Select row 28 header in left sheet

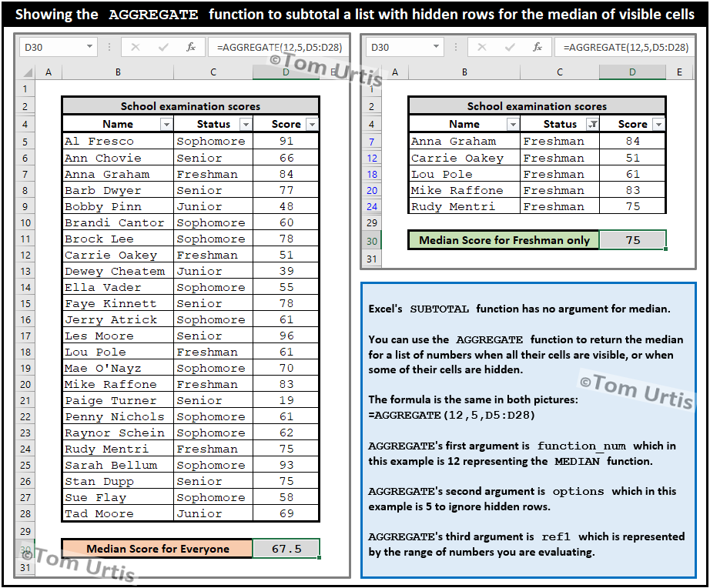[25, 514]
